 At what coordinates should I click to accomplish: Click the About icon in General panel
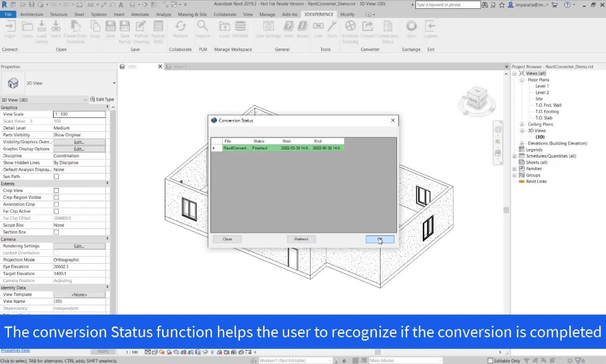click(302, 30)
